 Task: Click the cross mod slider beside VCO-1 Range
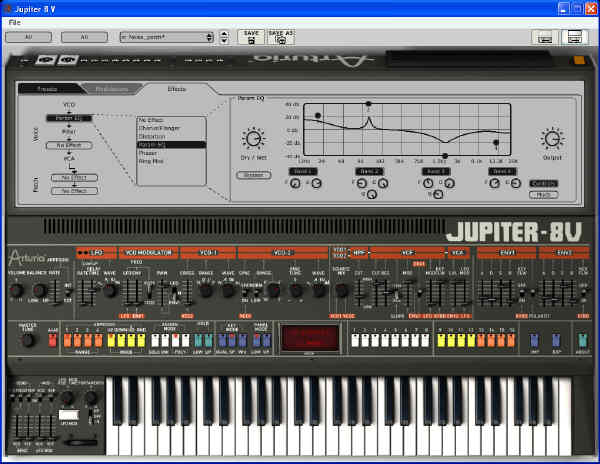point(187,293)
